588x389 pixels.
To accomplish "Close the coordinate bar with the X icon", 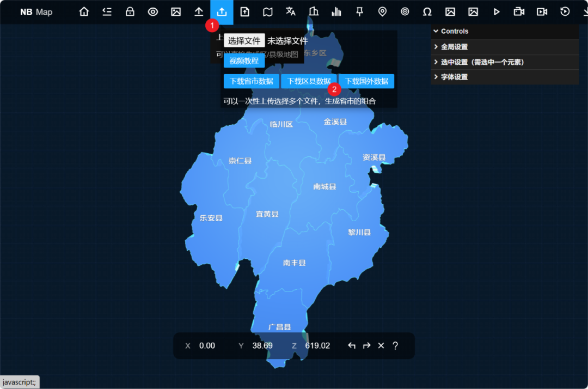I will click(381, 345).
